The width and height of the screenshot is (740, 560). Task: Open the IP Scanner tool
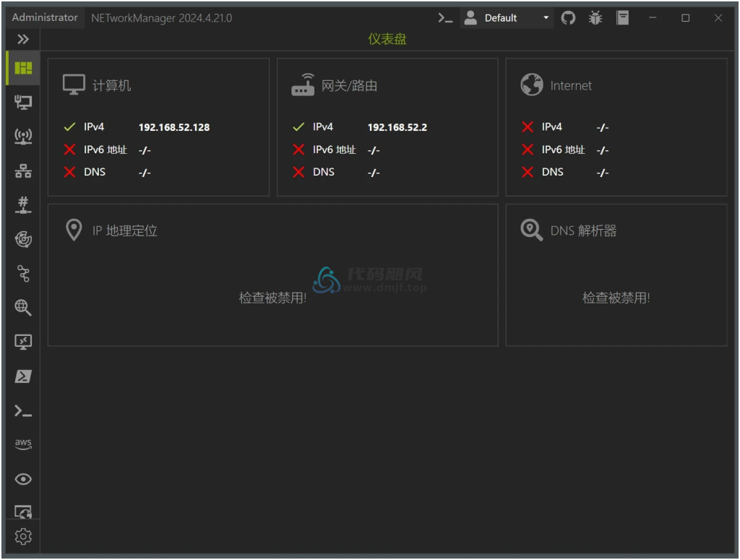(23, 171)
